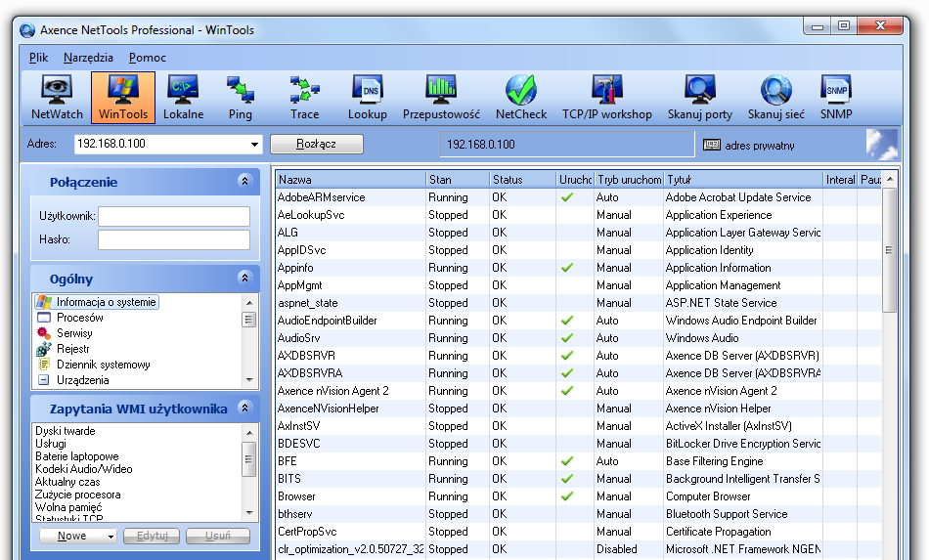Sort by the Tytuł column header
The height and width of the screenshot is (560, 929).
[x=743, y=180]
